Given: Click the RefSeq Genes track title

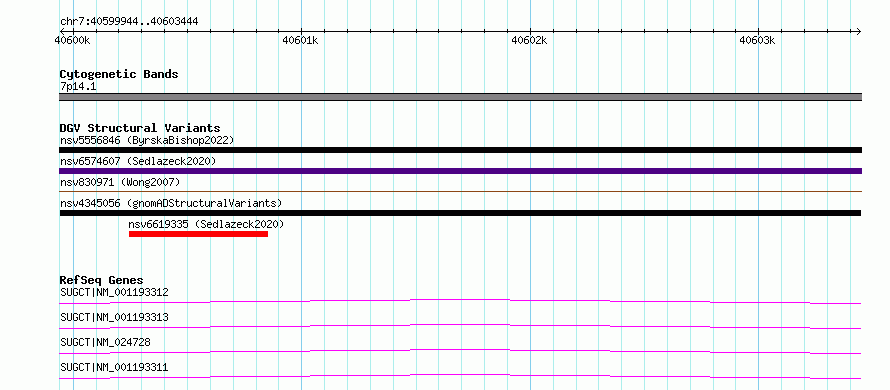Looking at the screenshot, I should point(101,280).
